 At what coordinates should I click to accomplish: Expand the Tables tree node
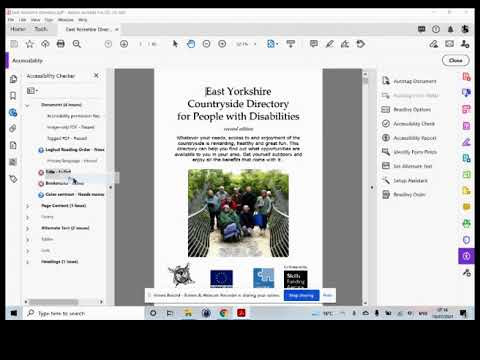tap(27, 240)
